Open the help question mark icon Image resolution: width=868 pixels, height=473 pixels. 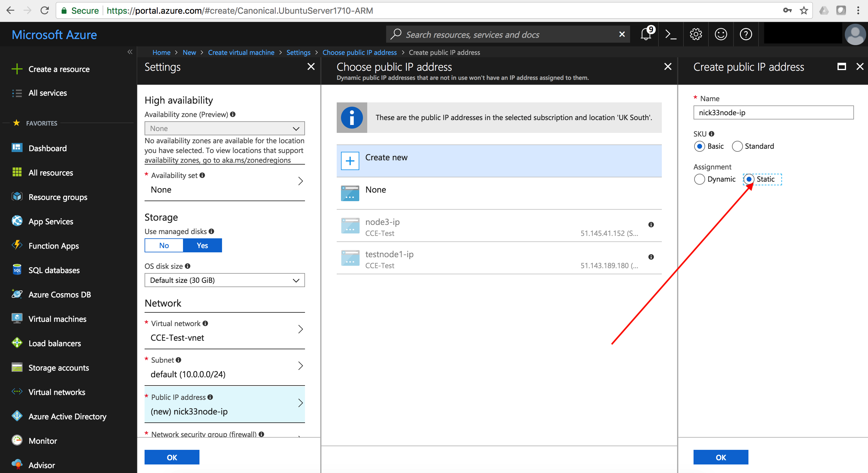746,34
